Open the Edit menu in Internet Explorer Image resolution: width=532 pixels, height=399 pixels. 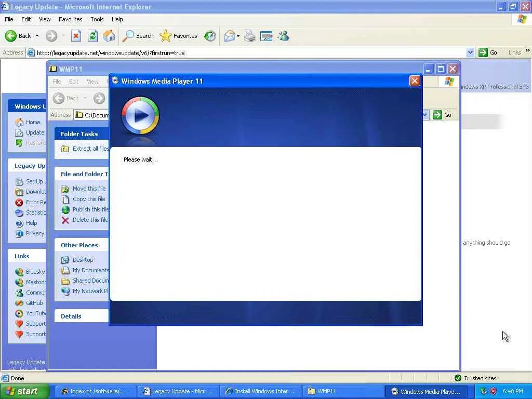(26, 19)
